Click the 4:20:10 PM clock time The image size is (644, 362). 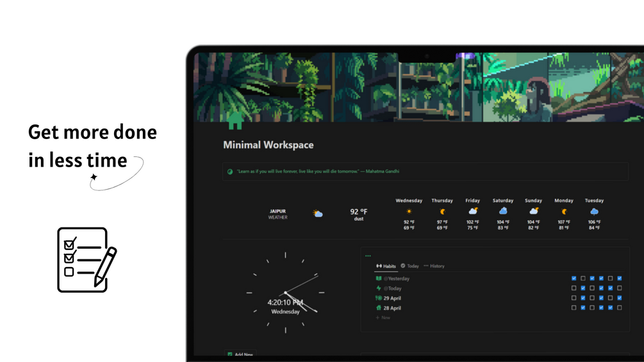285,302
